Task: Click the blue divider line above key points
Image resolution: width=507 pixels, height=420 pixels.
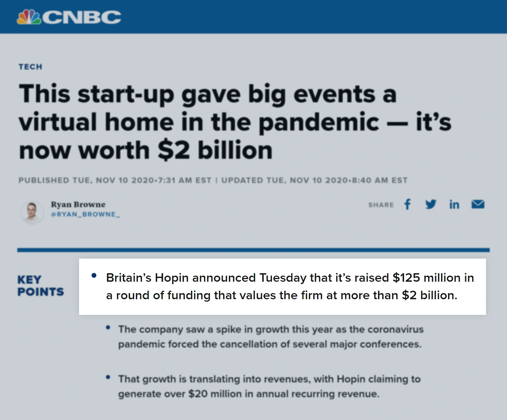Action: [253, 250]
